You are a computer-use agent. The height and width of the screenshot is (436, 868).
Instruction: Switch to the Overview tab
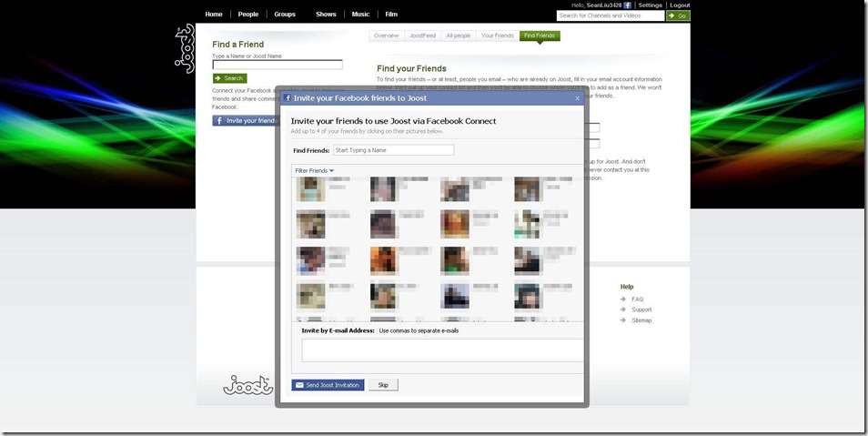pos(387,35)
